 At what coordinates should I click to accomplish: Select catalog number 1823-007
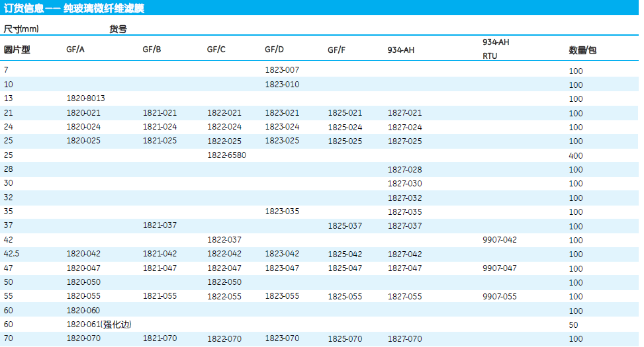pyautogui.click(x=282, y=70)
